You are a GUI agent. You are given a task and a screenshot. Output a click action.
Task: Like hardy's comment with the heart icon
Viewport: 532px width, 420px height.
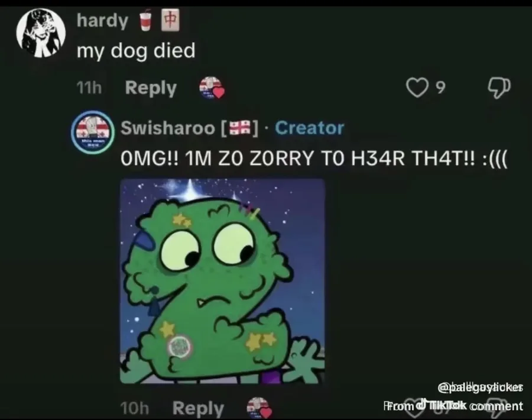[x=417, y=88]
